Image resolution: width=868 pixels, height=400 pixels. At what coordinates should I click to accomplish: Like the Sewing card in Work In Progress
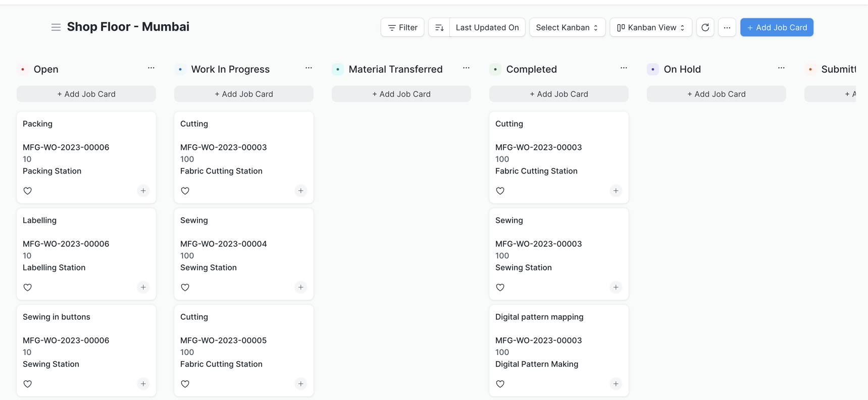point(185,287)
